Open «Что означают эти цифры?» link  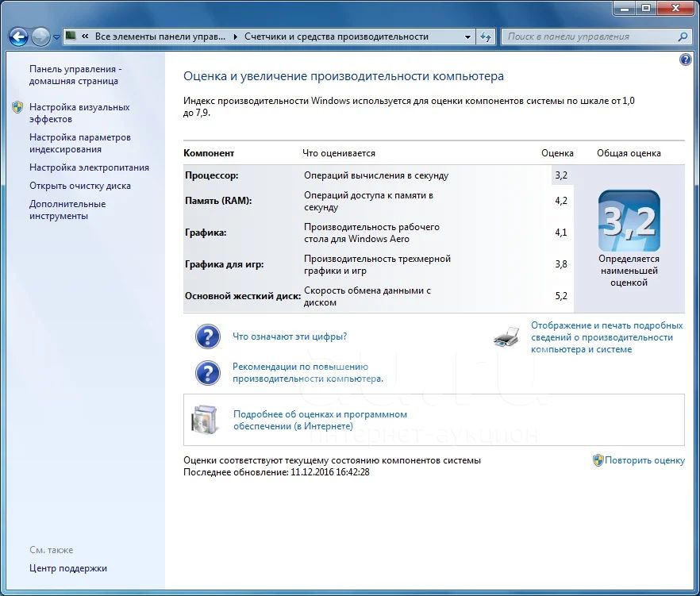click(x=290, y=336)
